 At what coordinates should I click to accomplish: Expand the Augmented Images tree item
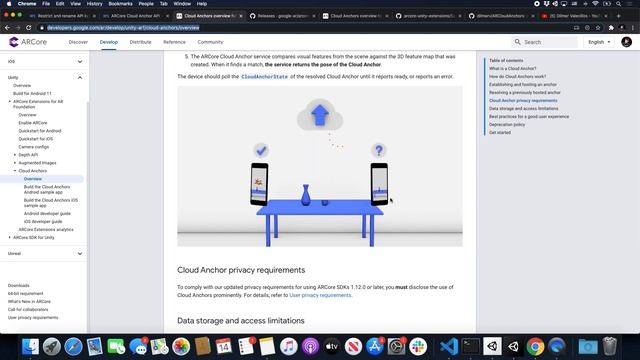15,163
